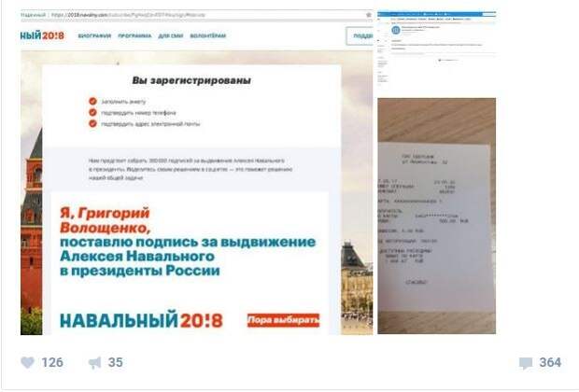Click the ПОДДЕ... button at top right

360,35
